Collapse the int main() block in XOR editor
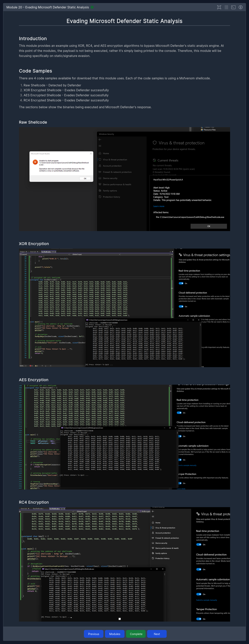 click(x=30, y=322)
